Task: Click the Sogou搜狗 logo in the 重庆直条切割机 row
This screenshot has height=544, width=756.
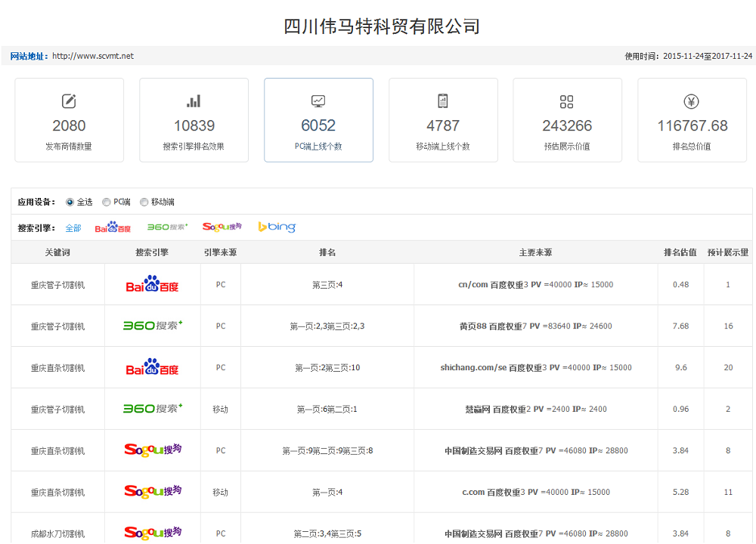Action: [152, 450]
